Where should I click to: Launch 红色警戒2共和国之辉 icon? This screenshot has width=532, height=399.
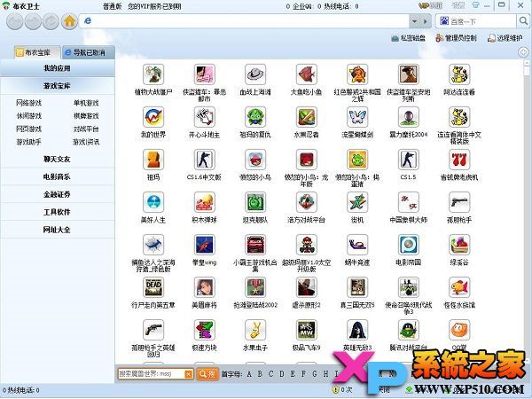click(357, 74)
